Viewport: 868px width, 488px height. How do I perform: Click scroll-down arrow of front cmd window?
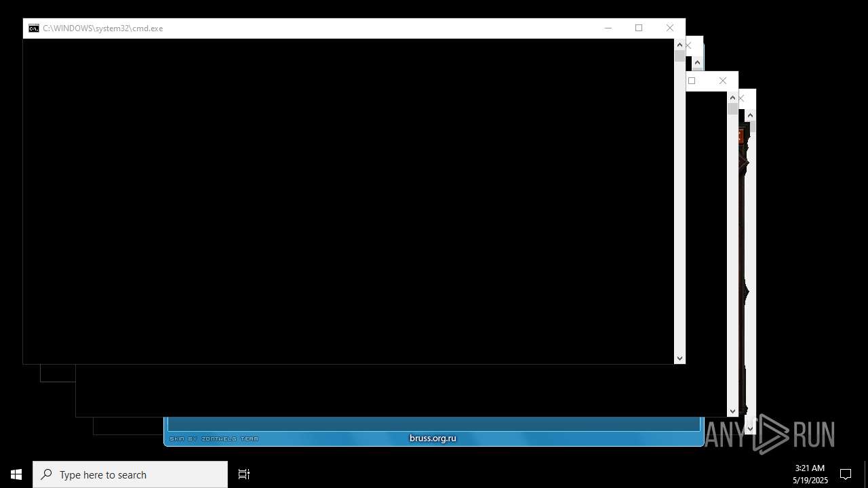679,358
